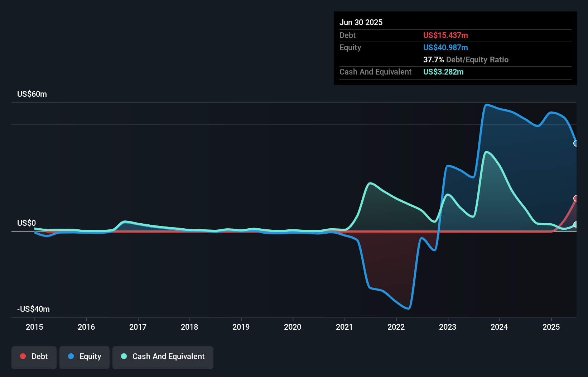Screen dimensions: 588x377
Task: Select the teal Cash endpoint marker on chart
Action: 576,225
